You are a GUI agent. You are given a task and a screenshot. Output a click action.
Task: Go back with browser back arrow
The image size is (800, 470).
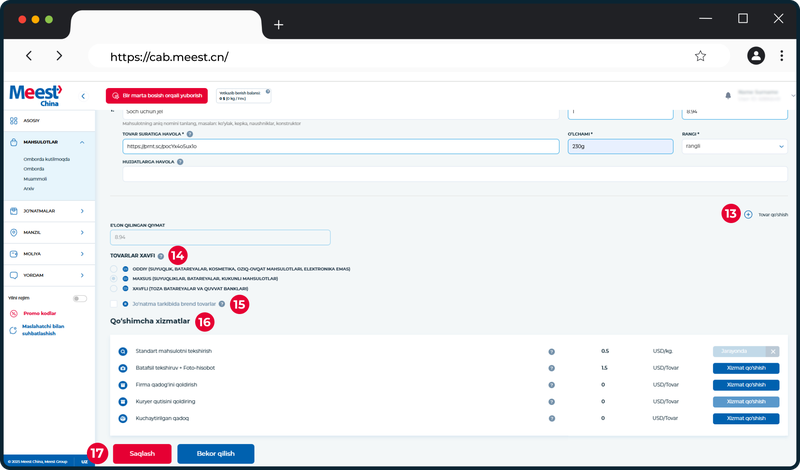(29, 56)
